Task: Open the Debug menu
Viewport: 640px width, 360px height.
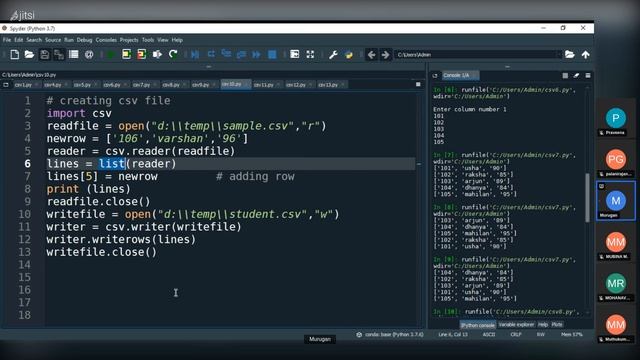Action: click(x=84, y=40)
